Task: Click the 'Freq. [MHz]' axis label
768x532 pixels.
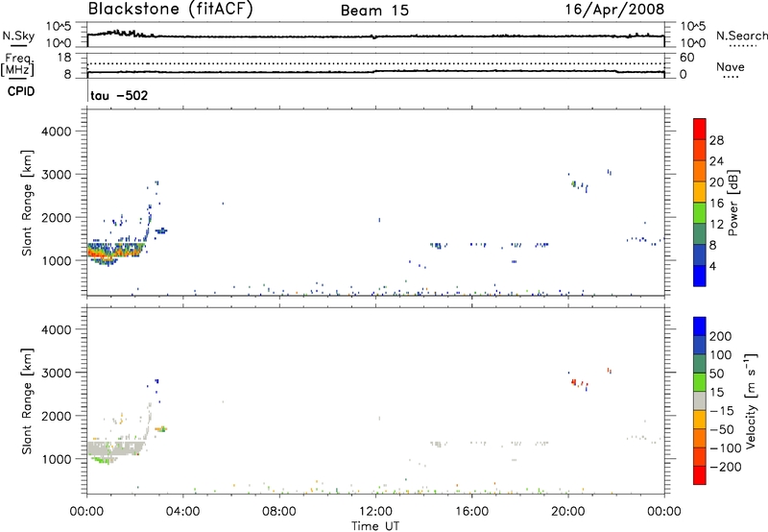Action: 17,64
